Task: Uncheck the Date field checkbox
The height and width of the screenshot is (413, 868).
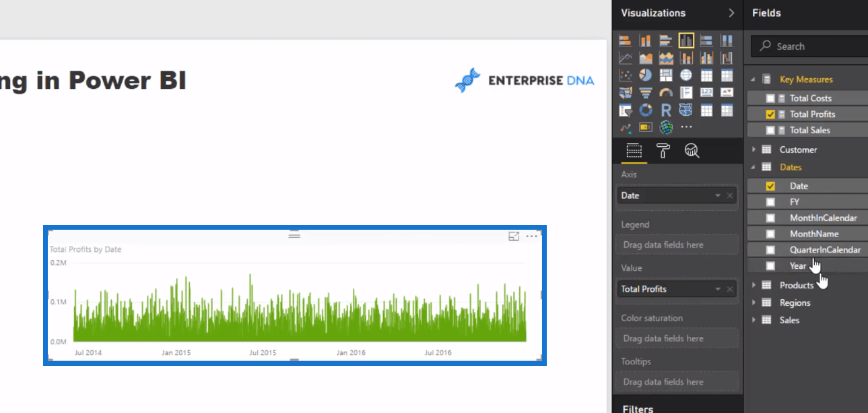Action: (x=770, y=186)
